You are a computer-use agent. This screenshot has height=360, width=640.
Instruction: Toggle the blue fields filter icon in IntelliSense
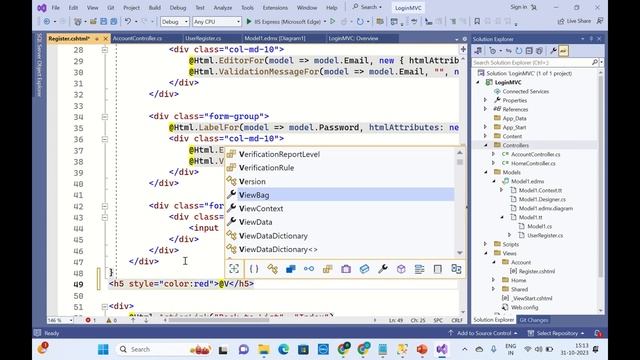coord(364,269)
